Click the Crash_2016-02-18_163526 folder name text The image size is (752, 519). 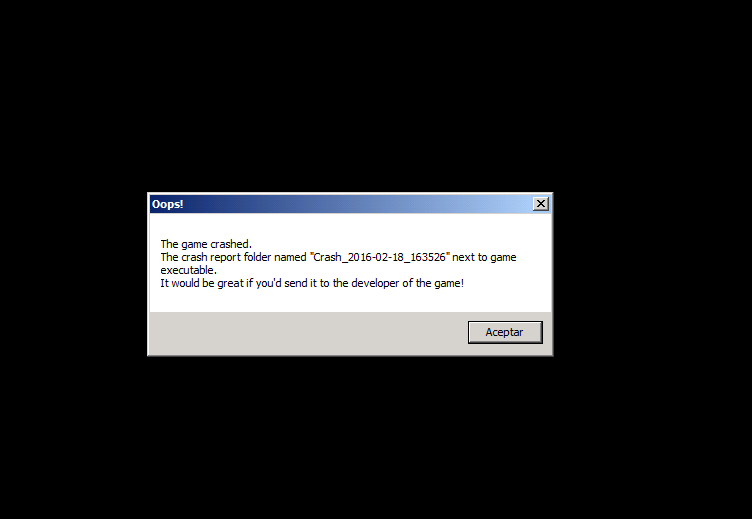379,257
